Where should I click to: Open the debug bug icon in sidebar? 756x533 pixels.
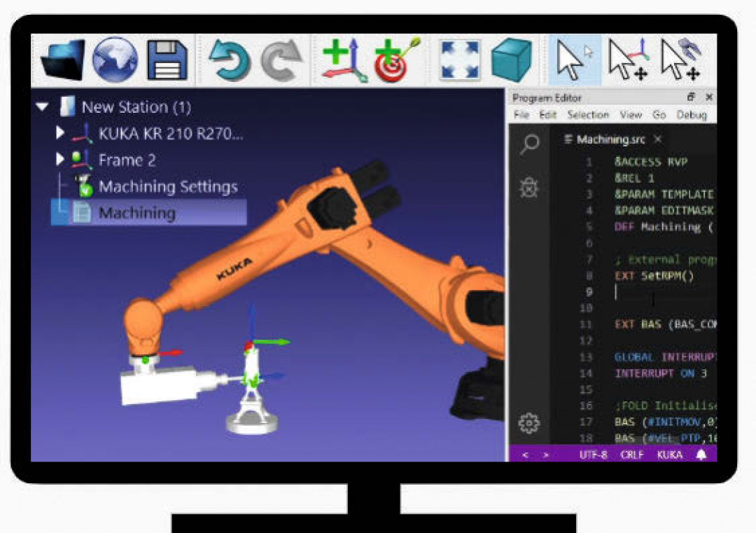click(529, 188)
